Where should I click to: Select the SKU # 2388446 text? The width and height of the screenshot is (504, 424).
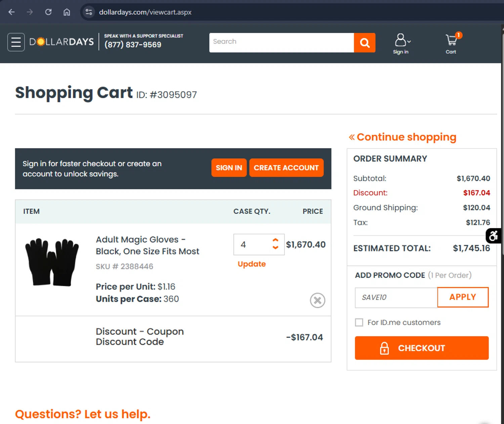(x=124, y=267)
